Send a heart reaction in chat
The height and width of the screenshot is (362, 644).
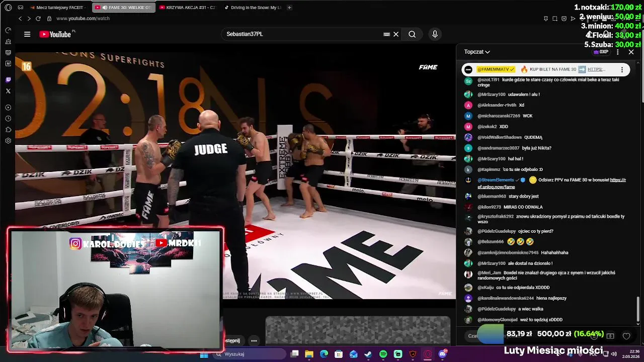tap(626, 336)
